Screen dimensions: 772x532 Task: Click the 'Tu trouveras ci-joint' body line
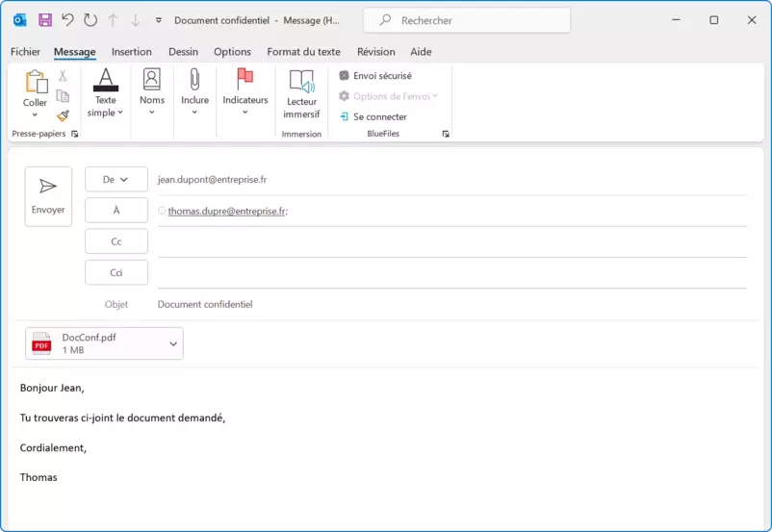point(122,418)
